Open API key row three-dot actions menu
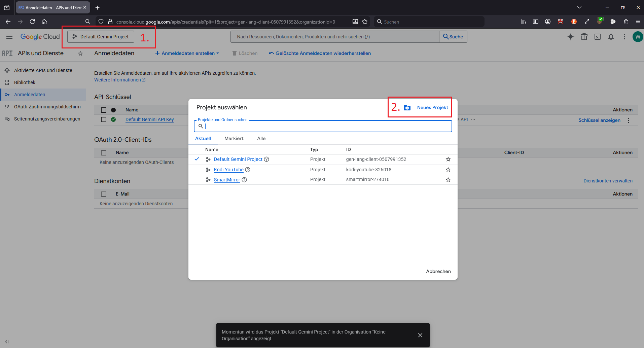Viewport: 644px width, 348px height. coord(629,120)
